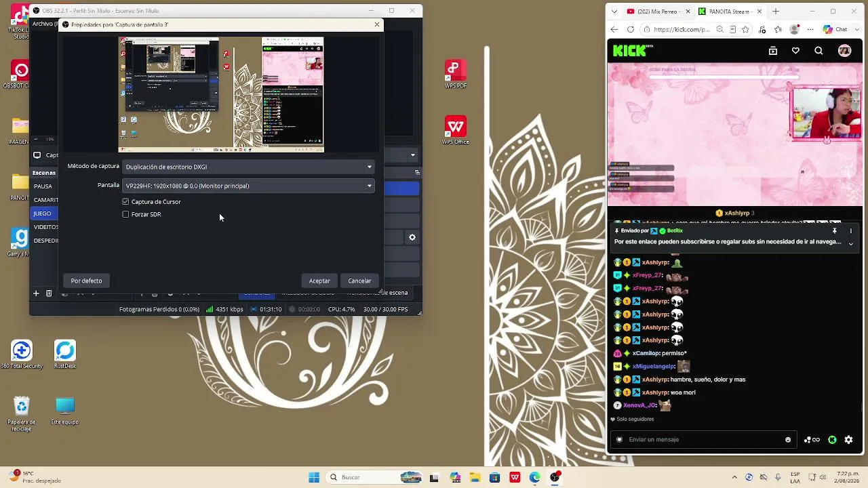Open the browser tab list chevron

pos(614,12)
